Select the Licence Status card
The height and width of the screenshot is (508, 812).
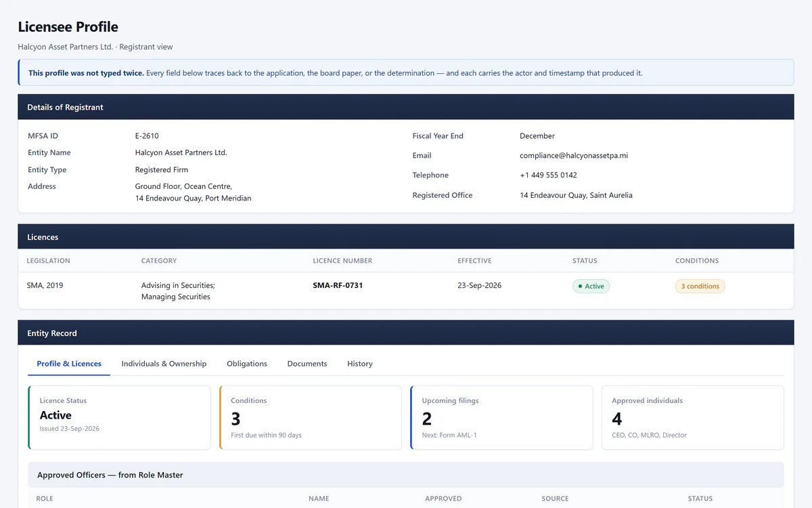coord(119,417)
